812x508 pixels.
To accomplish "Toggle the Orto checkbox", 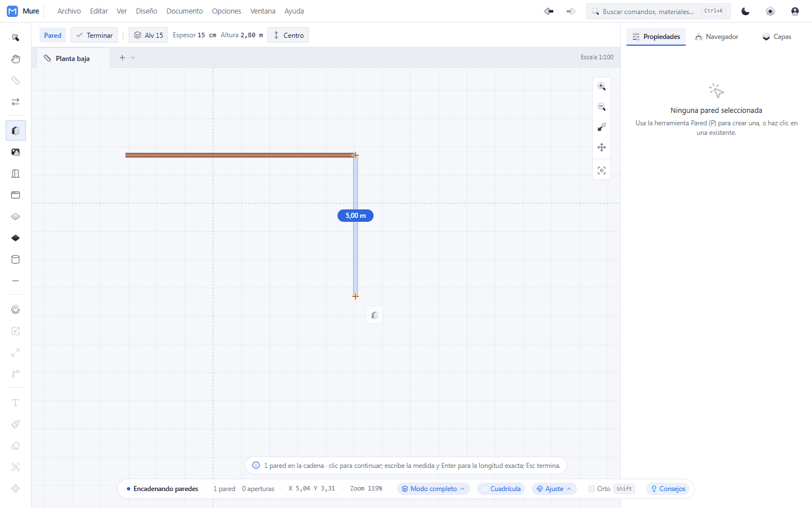I will (592, 489).
